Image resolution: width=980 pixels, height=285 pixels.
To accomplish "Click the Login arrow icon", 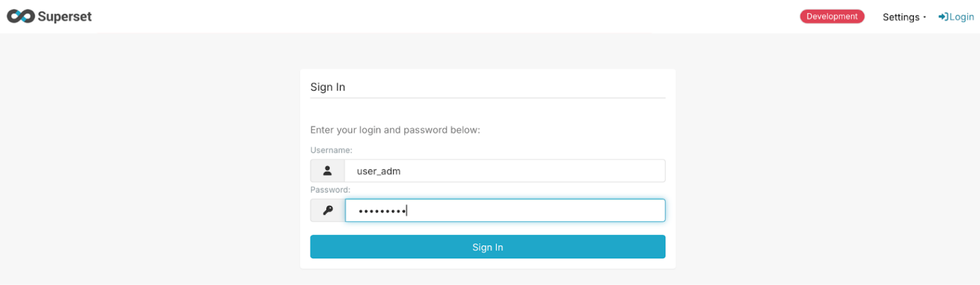I will tap(943, 17).
